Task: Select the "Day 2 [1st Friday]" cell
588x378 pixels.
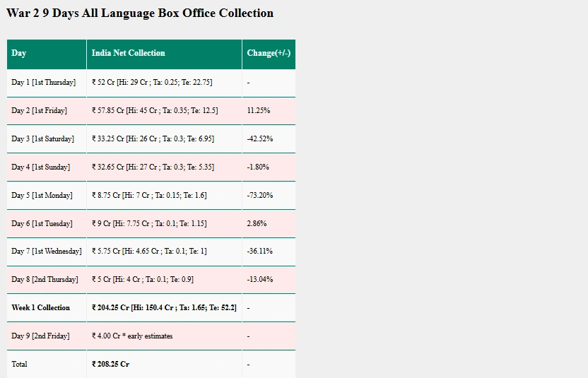Action: [40, 111]
